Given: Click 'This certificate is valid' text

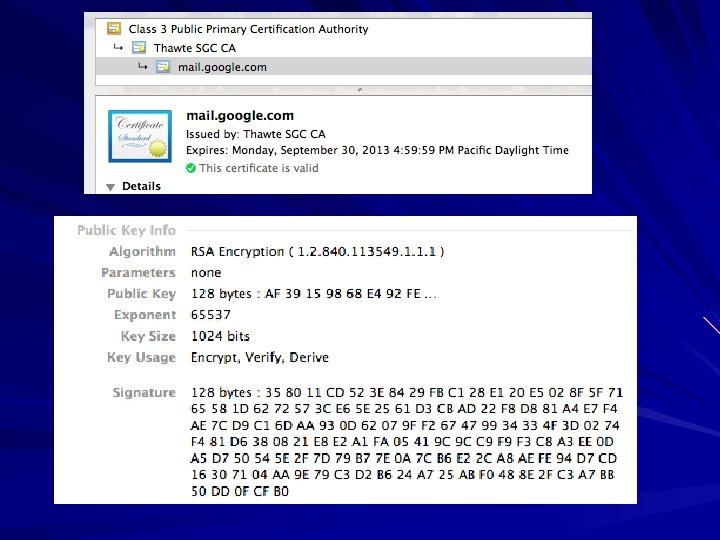Looking at the screenshot, I should pos(259,168).
